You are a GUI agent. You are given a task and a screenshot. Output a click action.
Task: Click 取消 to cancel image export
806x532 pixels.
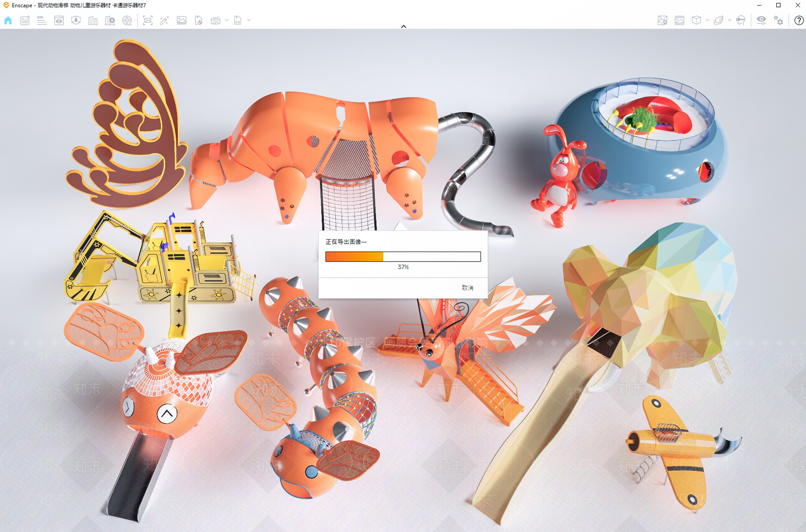tap(467, 288)
